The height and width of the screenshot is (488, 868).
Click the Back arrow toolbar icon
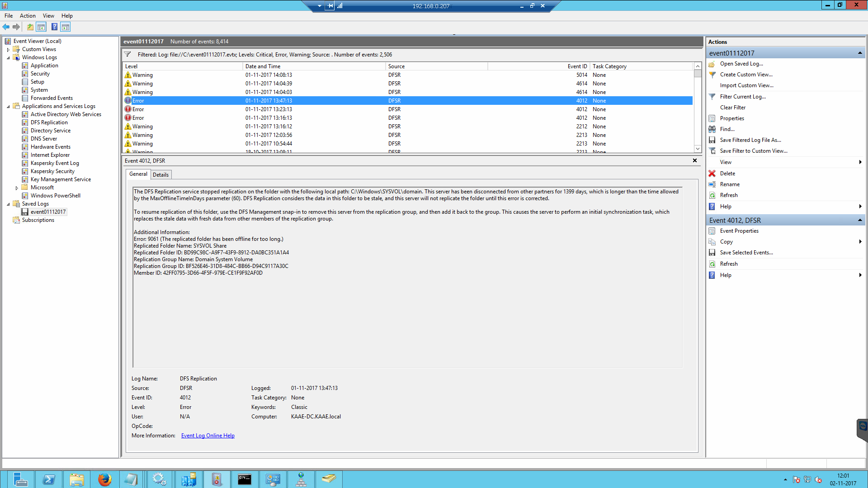click(x=6, y=27)
